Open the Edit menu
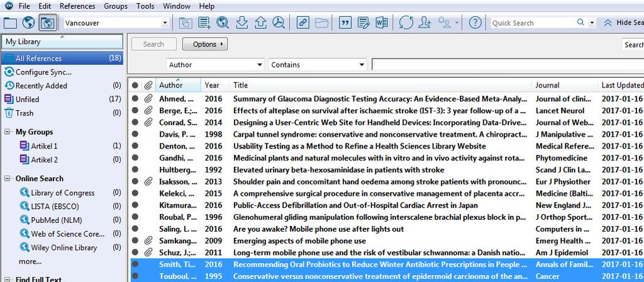Screen dimensions: 644x282 [x=45, y=6]
